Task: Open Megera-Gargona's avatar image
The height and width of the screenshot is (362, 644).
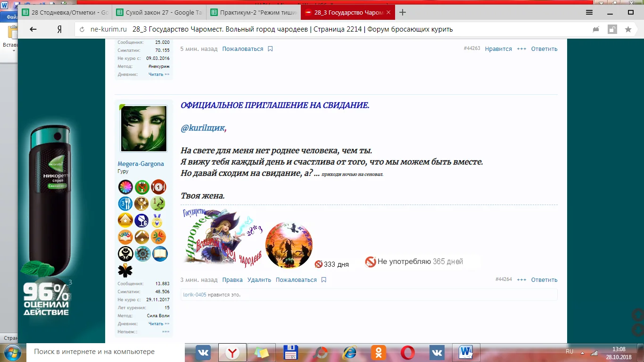Action: 144,129
